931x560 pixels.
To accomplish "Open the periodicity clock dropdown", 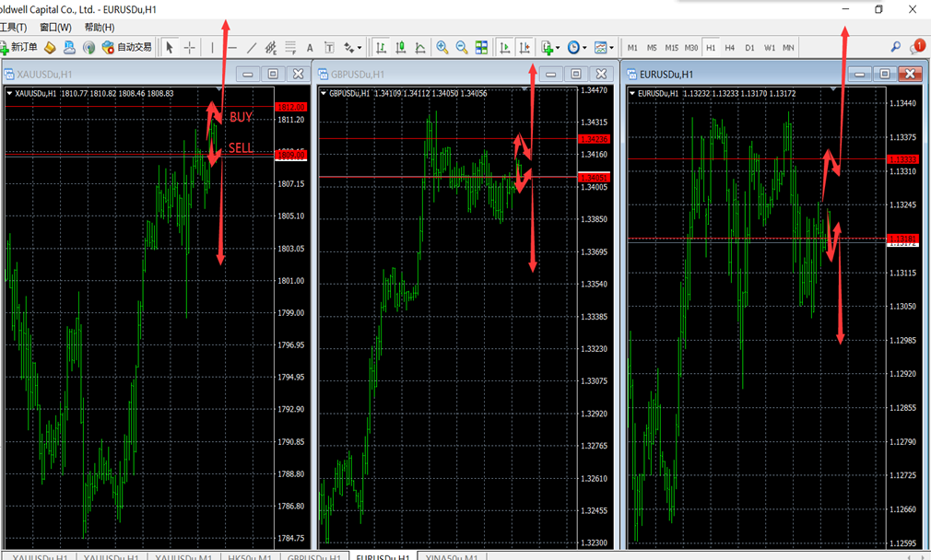I will pyautogui.click(x=577, y=47).
